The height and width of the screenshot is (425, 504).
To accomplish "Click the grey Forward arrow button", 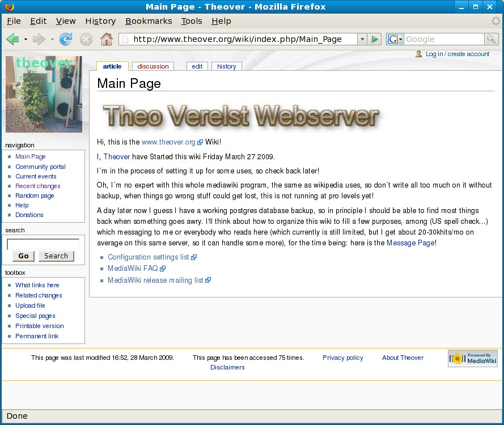I will click(39, 39).
